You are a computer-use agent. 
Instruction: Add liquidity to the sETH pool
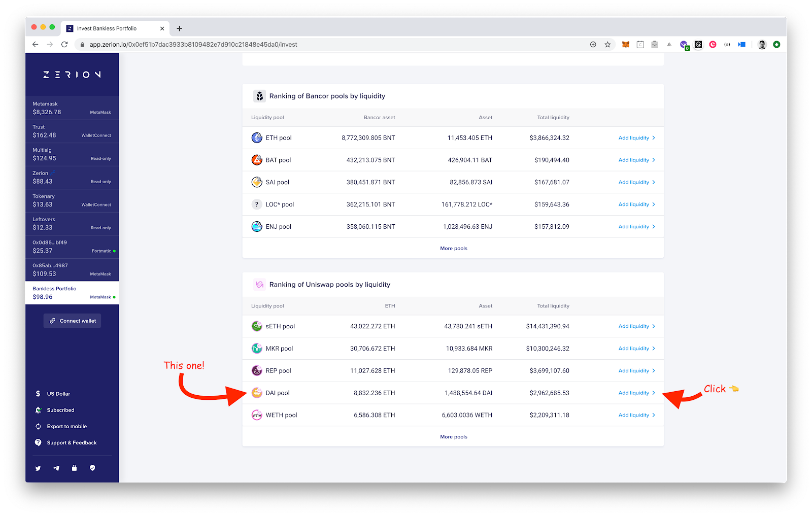(x=637, y=326)
